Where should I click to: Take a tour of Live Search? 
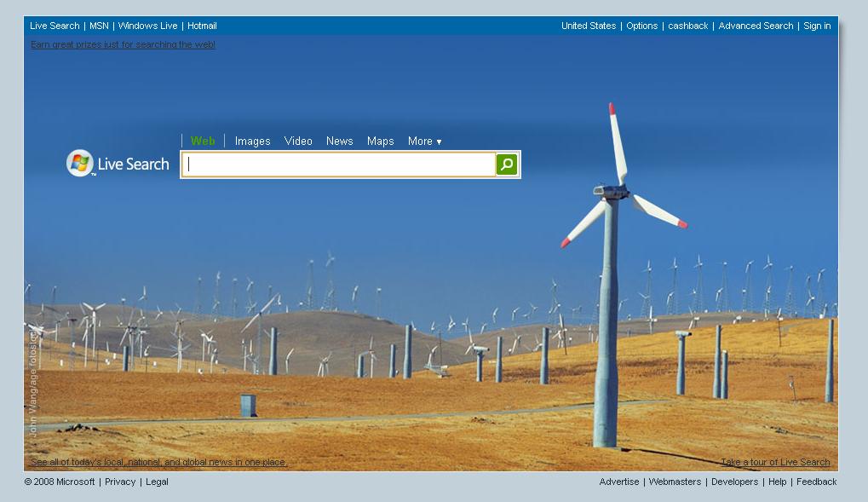click(x=775, y=462)
